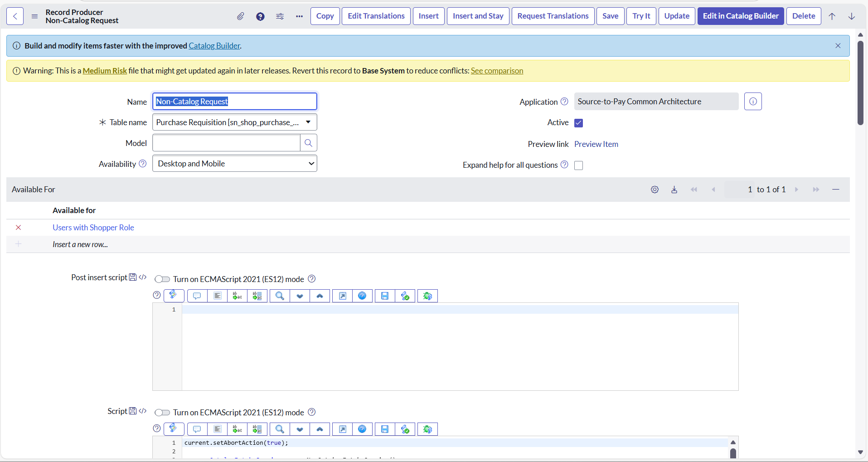
Task: Open the Preview Item link
Action: click(596, 144)
